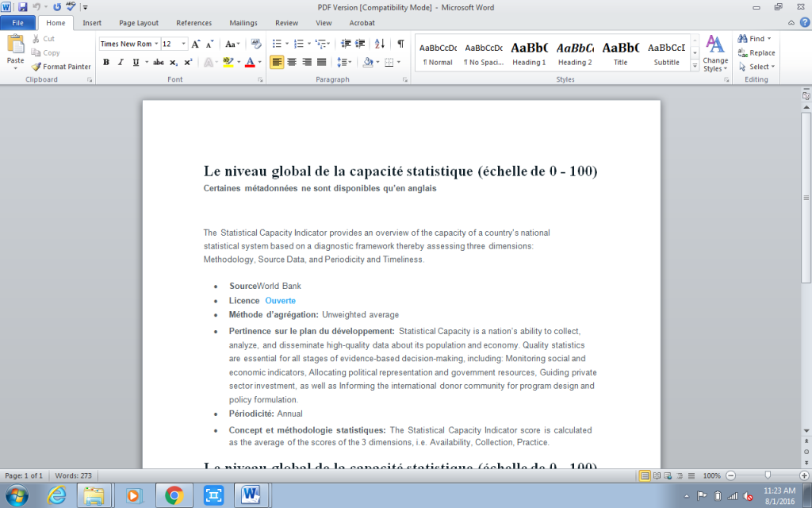Switch to the References tab
The width and height of the screenshot is (812, 508).
tap(193, 23)
